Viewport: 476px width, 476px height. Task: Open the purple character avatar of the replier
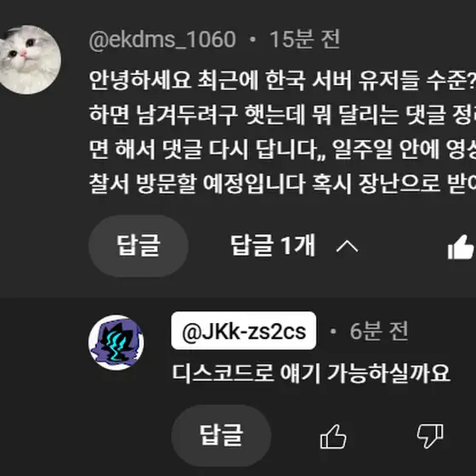click(116, 343)
